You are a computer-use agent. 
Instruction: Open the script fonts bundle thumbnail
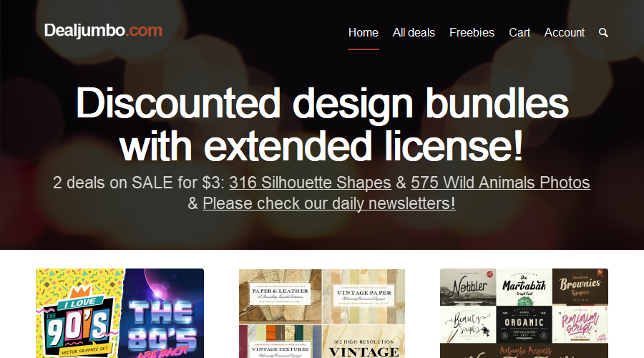pos(524,313)
